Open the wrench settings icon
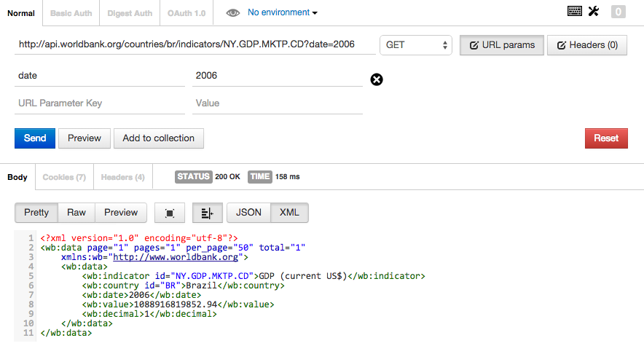 point(594,11)
